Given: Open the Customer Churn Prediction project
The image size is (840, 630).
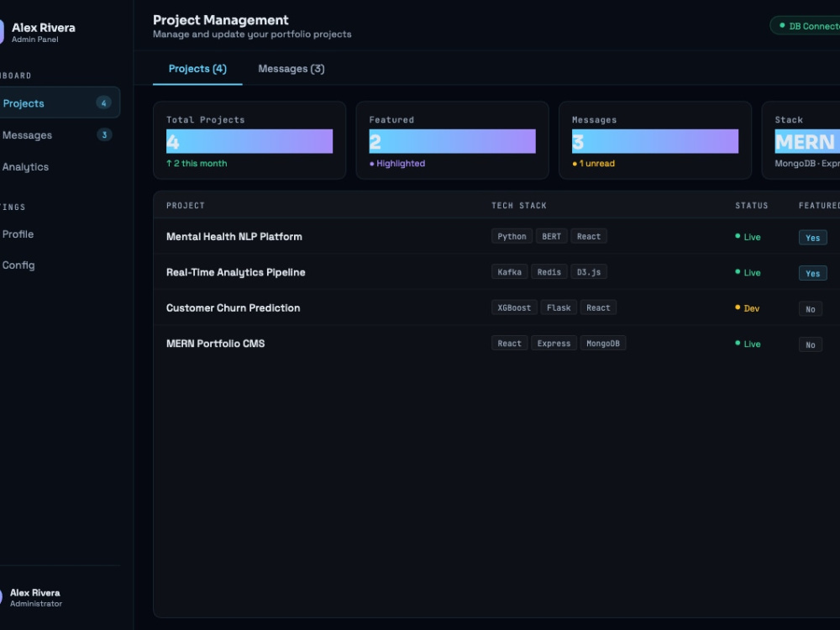Looking at the screenshot, I should click(233, 308).
